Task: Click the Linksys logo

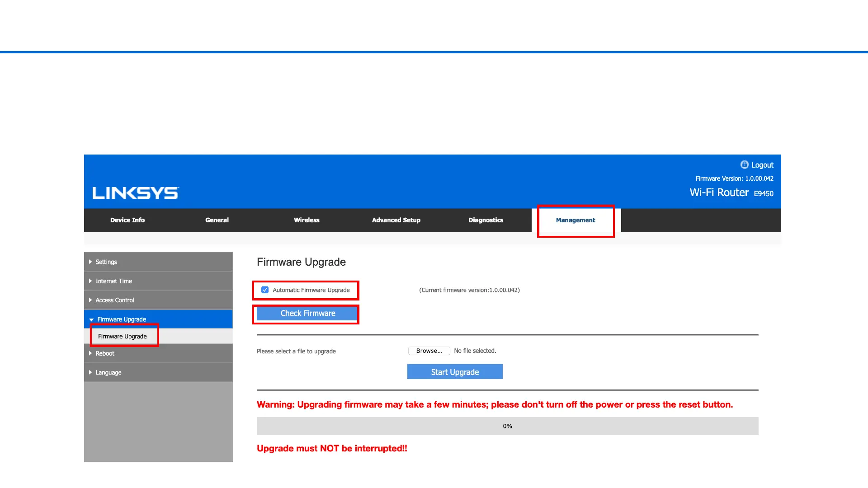Action: tap(136, 193)
